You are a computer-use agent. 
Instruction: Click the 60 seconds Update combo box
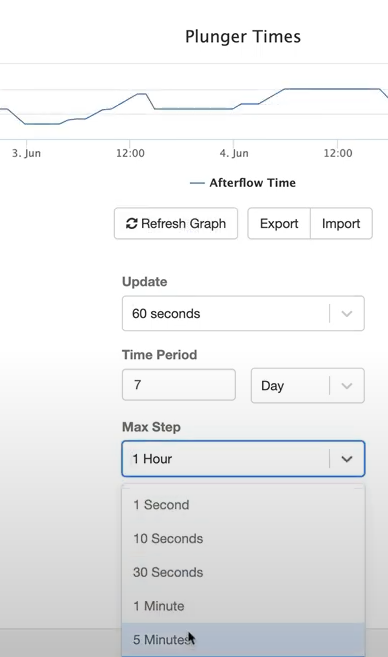tap(243, 313)
